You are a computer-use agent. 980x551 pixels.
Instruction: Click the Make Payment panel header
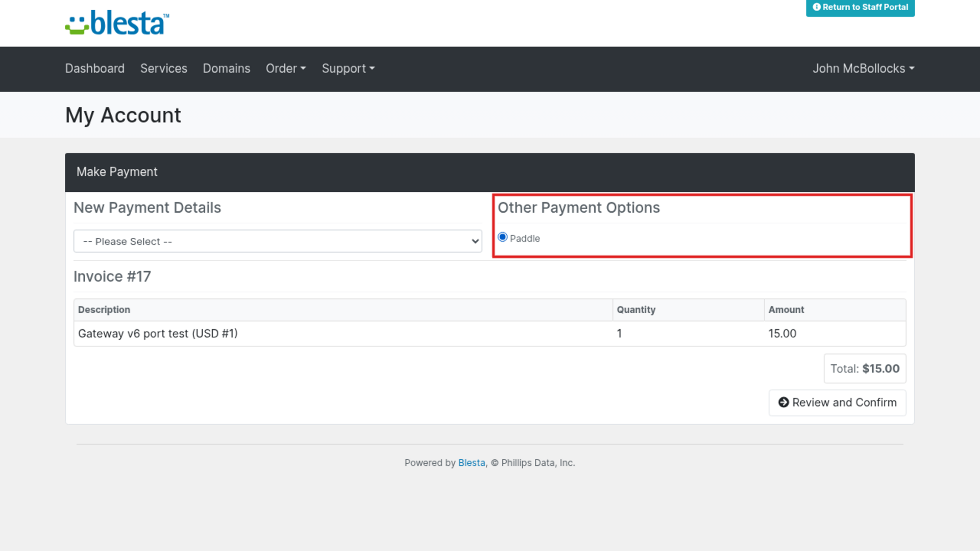[x=489, y=172]
